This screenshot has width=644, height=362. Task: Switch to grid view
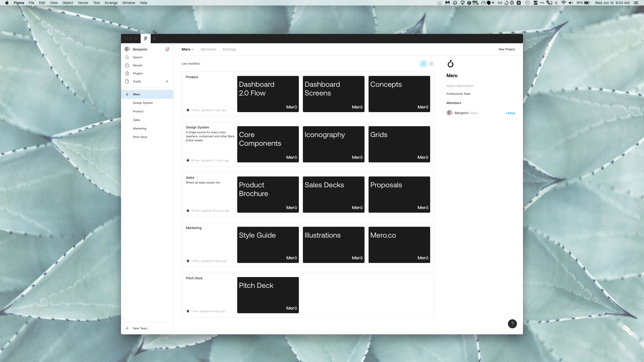tap(423, 64)
